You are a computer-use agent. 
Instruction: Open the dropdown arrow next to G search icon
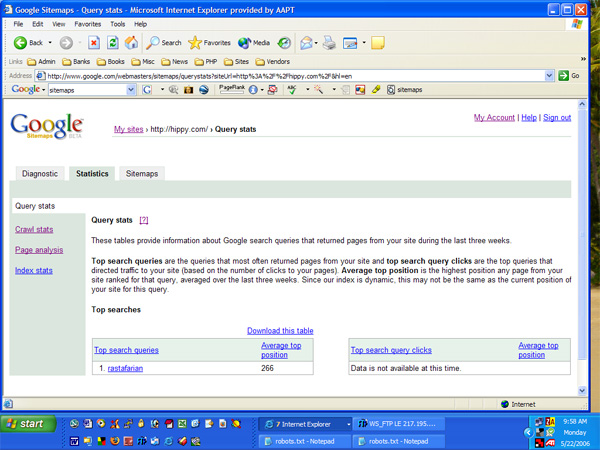pos(162,90)
